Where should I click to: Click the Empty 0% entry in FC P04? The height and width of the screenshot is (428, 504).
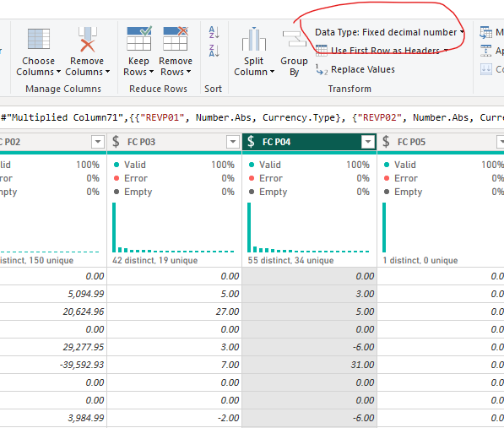coord(309,192)
